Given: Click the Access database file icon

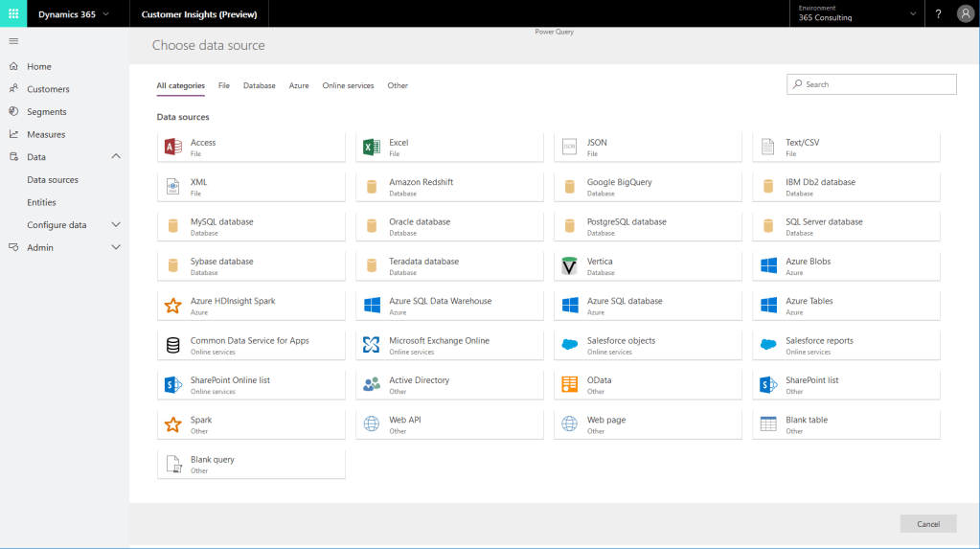Looking at the screenshot, I should tap(172, 147).
